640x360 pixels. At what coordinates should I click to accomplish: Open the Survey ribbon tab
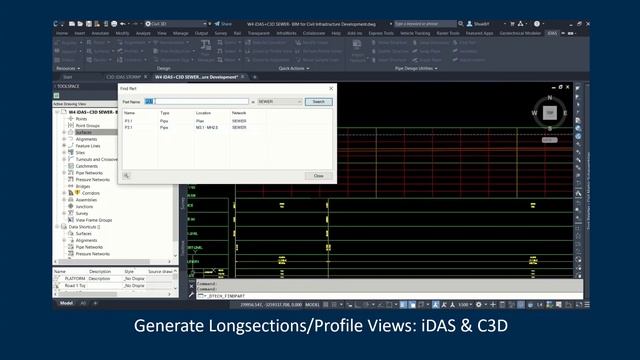pos(221,33)
